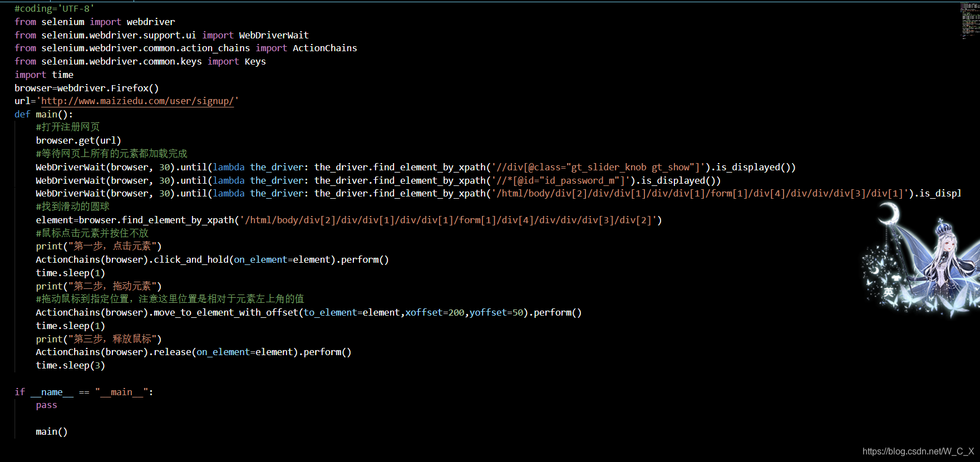
Task: Click the "def main():" definition line
Action: [x=44, y=114]
